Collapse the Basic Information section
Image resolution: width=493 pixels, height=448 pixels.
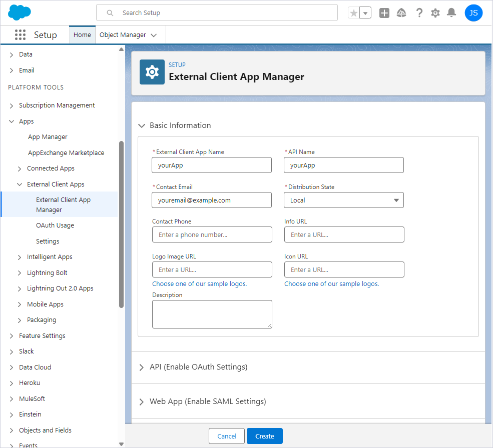coord(142,125)
